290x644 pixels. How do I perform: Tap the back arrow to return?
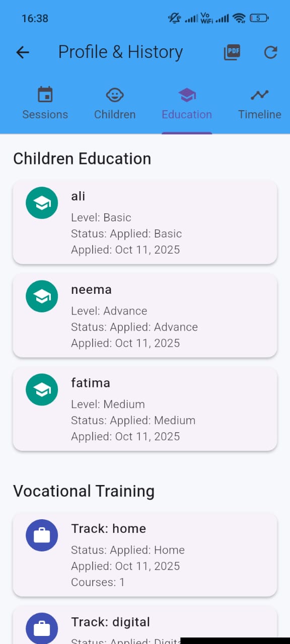pyautogui.click(x=22, y=52)
